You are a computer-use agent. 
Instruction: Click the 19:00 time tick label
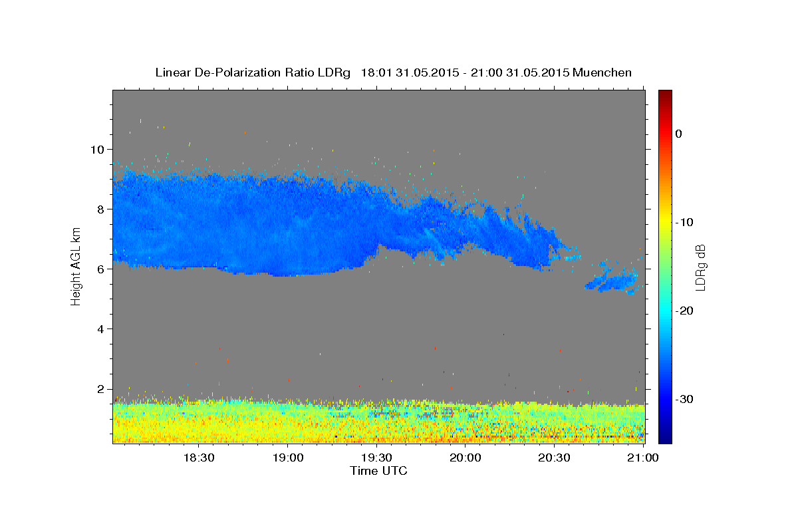point(287,458)
